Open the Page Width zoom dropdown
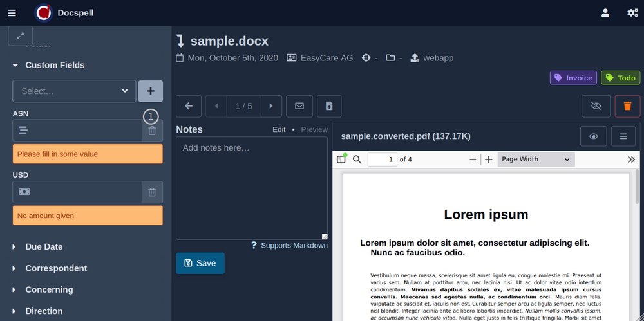 pos(536,160)
